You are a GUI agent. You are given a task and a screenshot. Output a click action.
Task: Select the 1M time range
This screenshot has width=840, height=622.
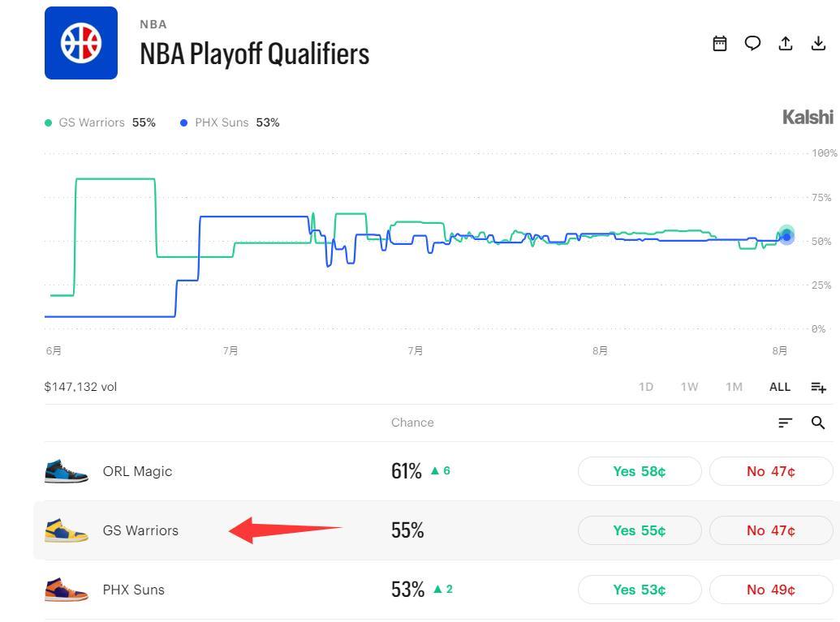(x=734, y=387)
